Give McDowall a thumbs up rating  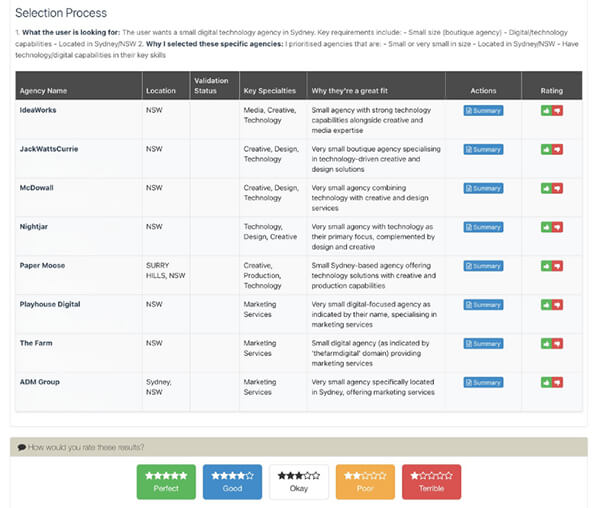[545, 188]
